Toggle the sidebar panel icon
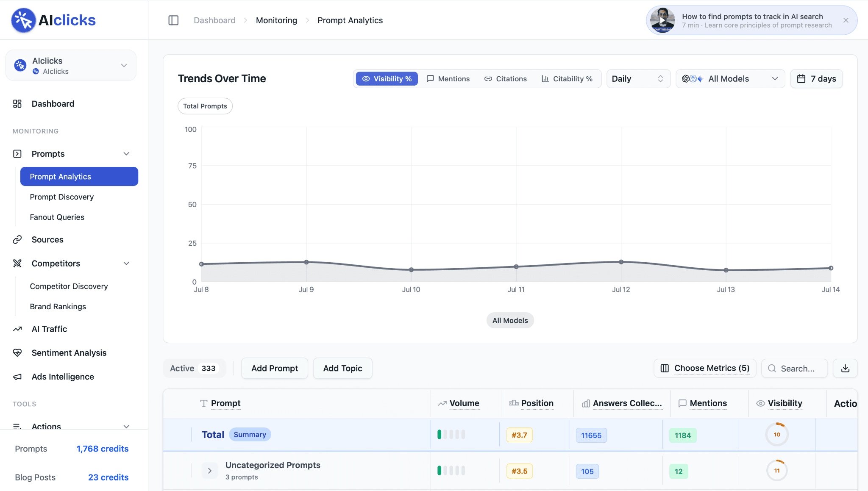This screenshot has width=868, height=491. pyautogui.click(x=173, y=20)
